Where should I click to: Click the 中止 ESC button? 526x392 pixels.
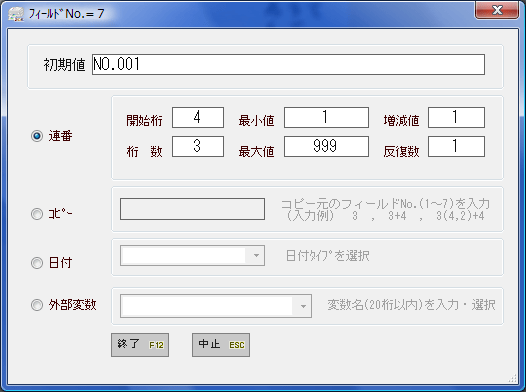(221, 345)
